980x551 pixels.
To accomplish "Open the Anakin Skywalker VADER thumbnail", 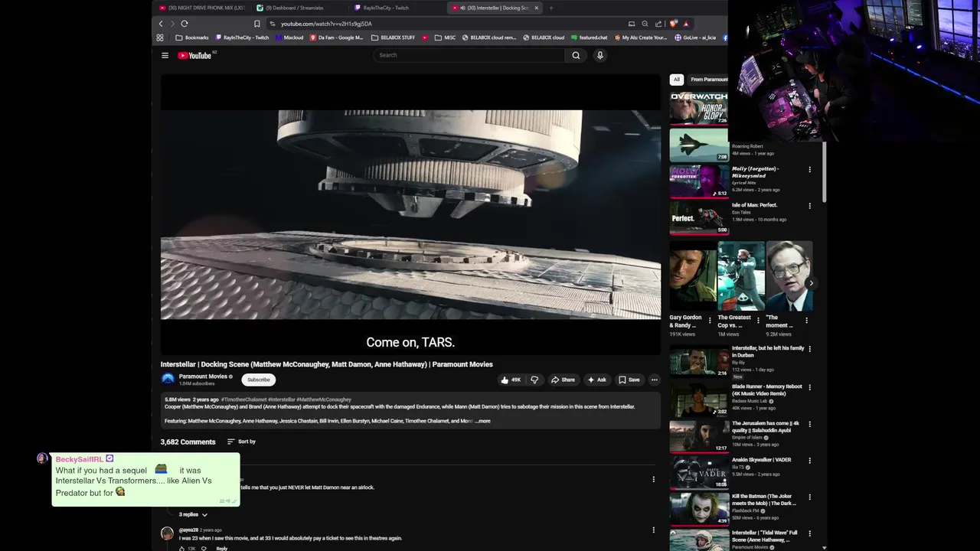I will point(699,471).
